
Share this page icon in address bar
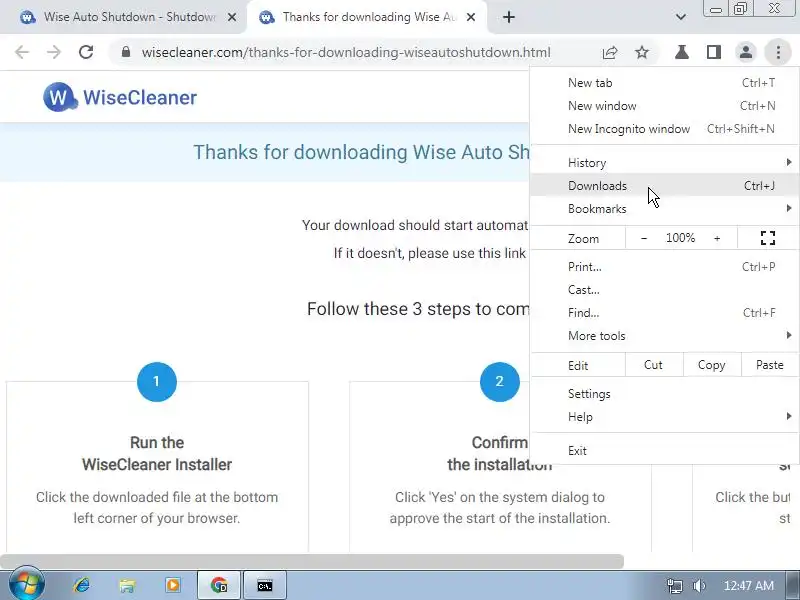pos(610,52)
